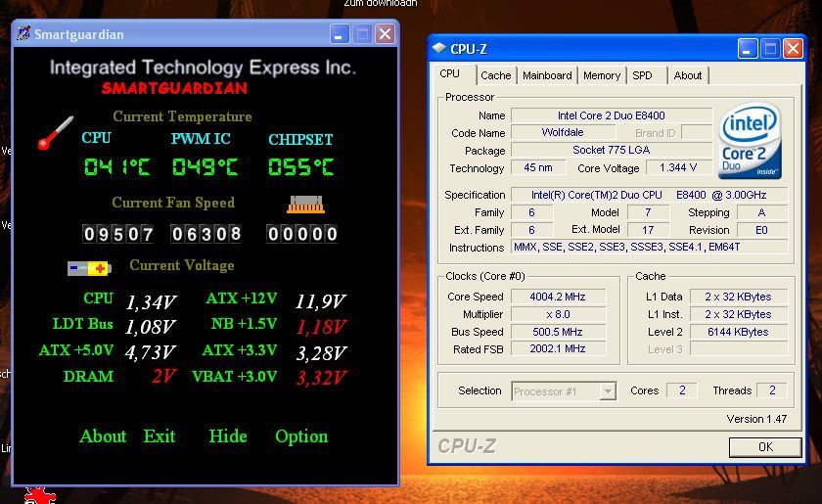Click the Bus Speed value 500.5 MHz
This screenshot has height=504, width=822.
pyautogui.click(x=558, y=332)
